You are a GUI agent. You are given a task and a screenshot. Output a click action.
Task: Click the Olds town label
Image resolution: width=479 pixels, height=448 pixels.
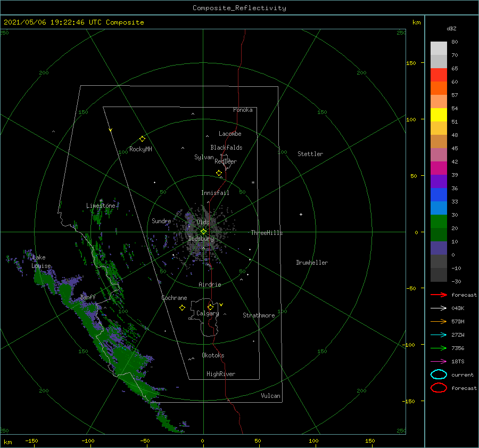tap(203, 222)
